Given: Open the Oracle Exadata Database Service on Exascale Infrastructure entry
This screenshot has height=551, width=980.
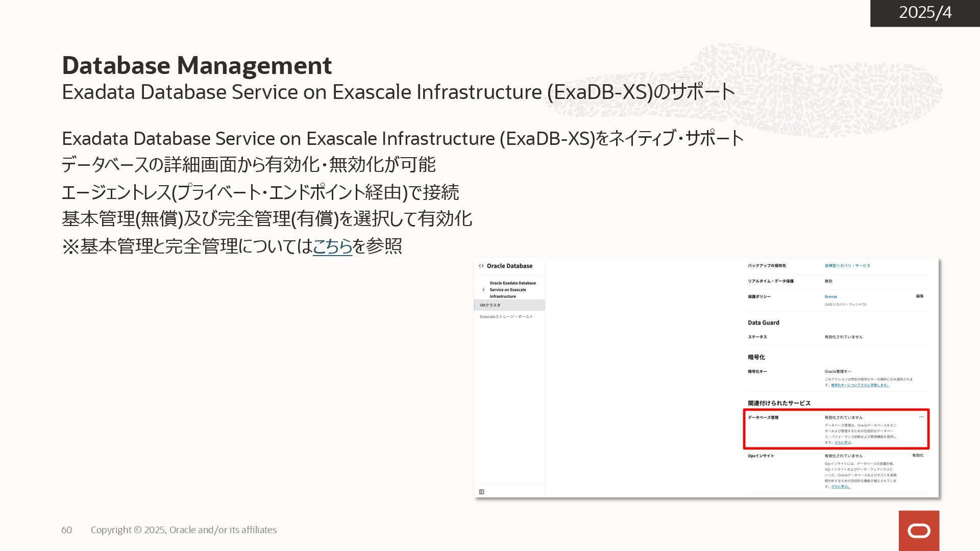Looking at the screenshot, I should [x=512, y=290].
